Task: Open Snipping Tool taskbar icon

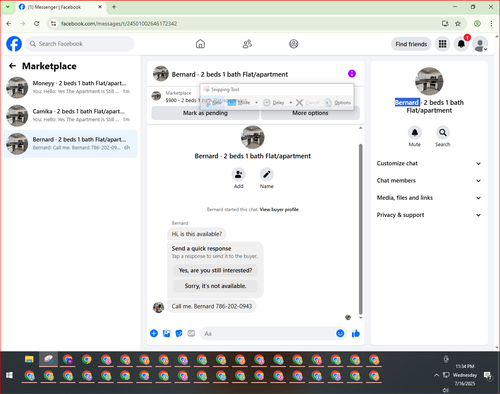Action: [x=48, y=359]
